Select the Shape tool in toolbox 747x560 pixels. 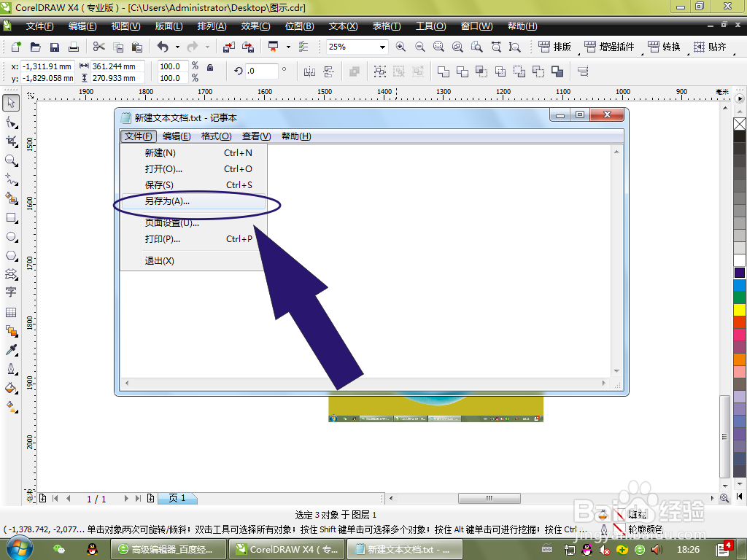point(11,122)
